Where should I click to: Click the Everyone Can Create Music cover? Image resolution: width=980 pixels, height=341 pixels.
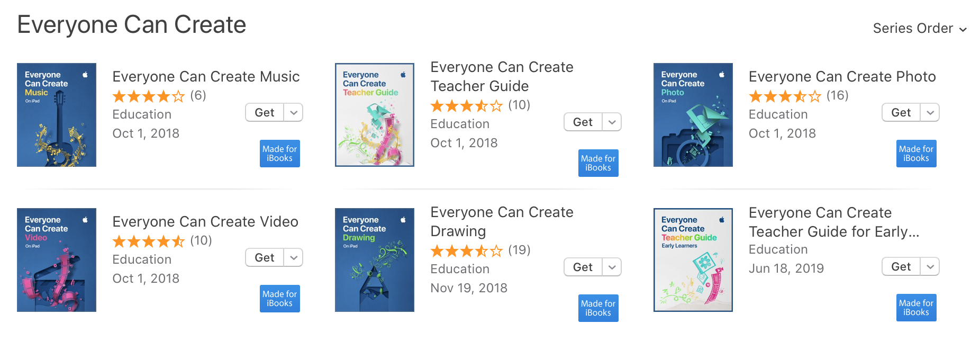pos(57,115)
